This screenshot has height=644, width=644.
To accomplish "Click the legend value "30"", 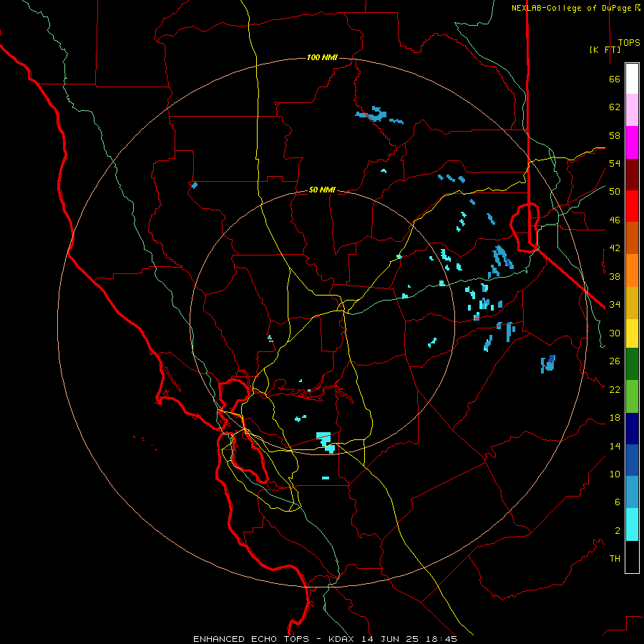I will tap(615, 333).
